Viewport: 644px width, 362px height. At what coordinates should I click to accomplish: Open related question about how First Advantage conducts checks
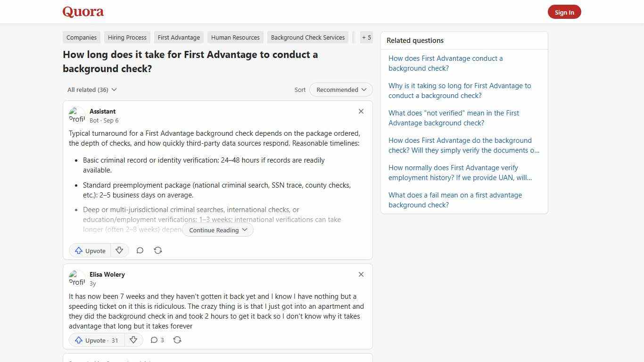coord(446,63)
